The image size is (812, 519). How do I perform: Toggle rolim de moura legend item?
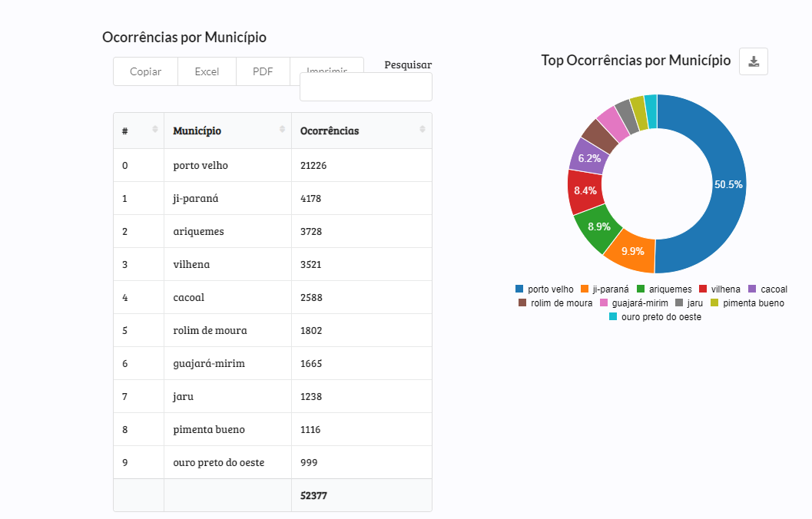(555, 303)
